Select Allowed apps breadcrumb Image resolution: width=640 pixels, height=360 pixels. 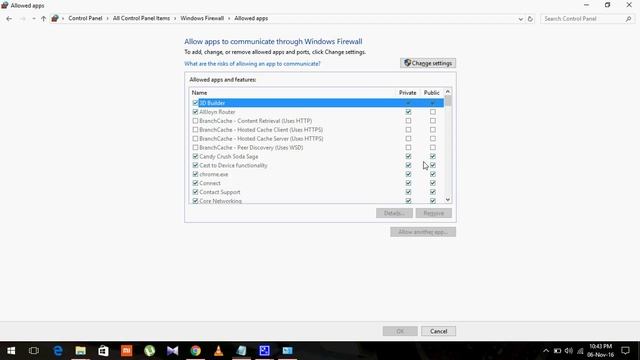point(251,18)
